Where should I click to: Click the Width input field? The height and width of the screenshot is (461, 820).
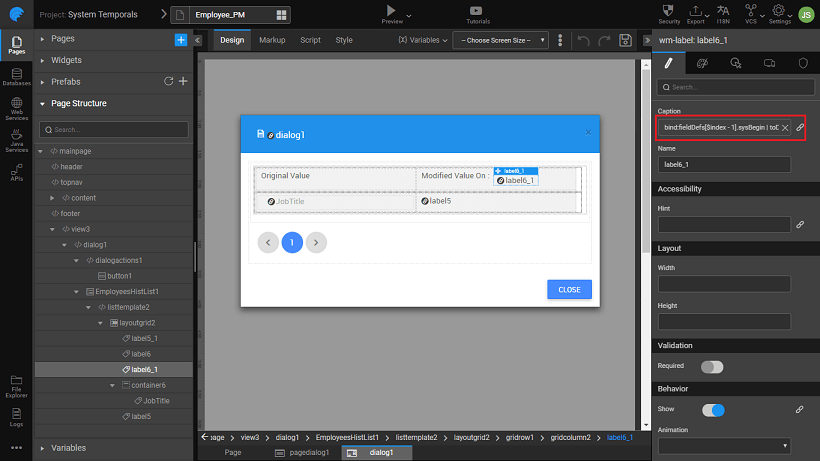coord(724,284)
